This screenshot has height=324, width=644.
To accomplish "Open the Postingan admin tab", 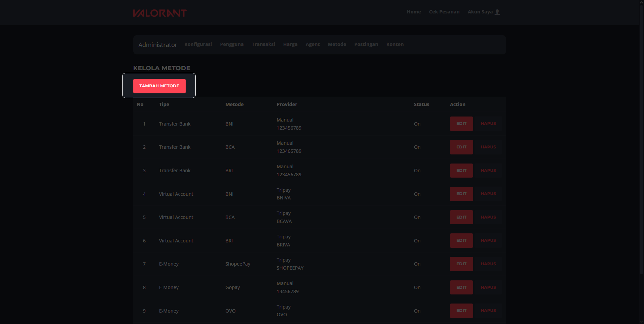I will point(366,44).
